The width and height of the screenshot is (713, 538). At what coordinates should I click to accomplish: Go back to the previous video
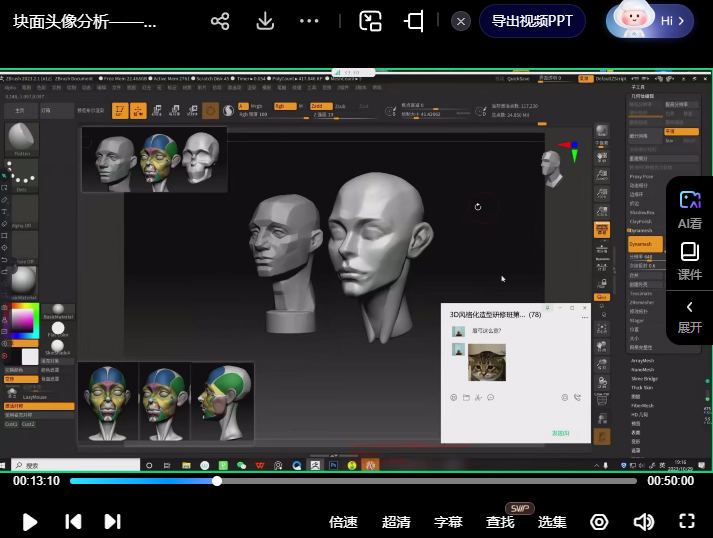point(73,521)
